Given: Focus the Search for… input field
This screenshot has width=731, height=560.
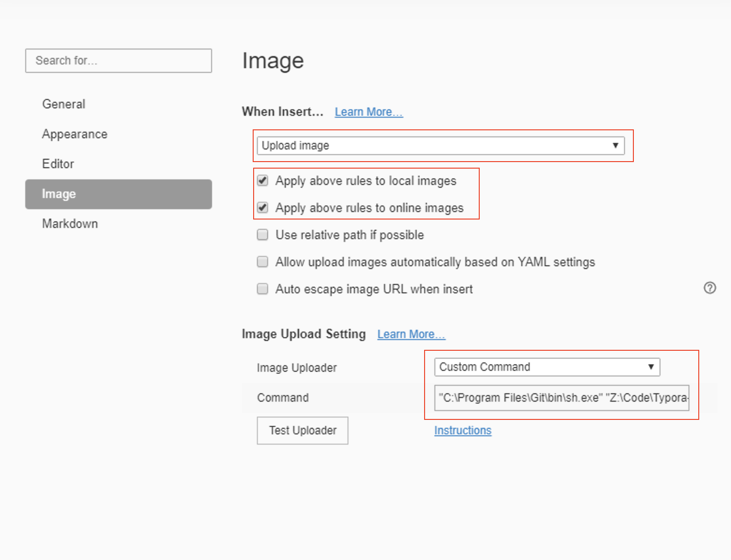Looking at the screenshot, I should point(119,61).
